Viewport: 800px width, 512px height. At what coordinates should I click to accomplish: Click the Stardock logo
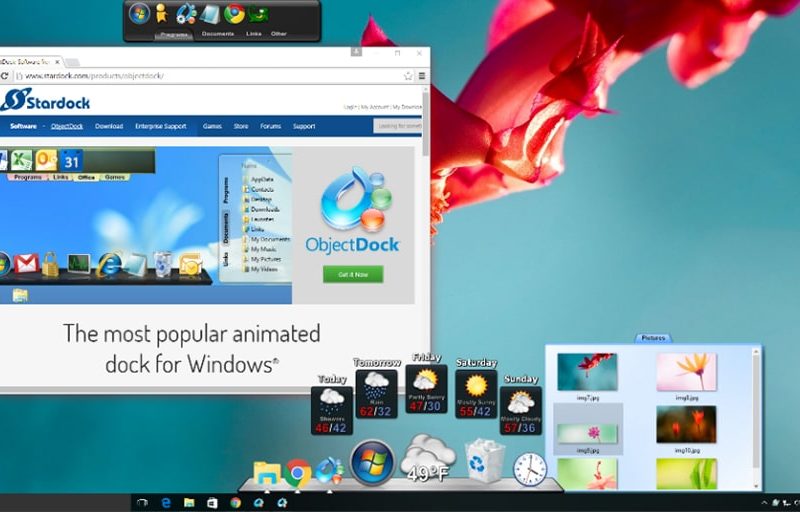pyautogui.click(x=45, y=99)
